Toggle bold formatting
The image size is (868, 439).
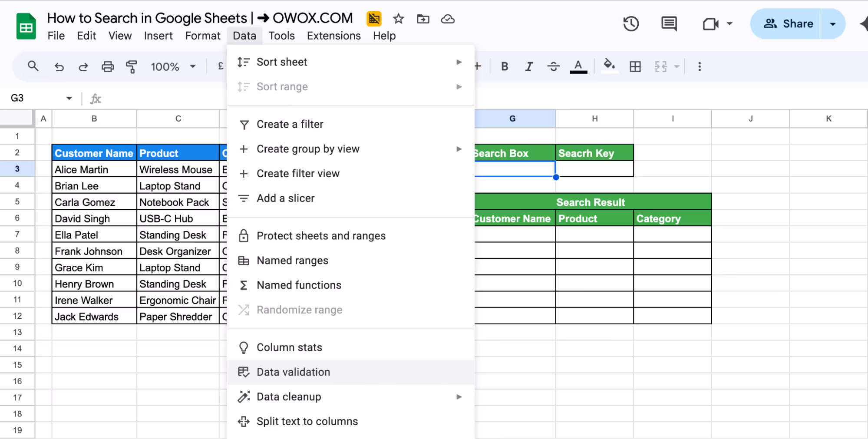point(504,66)
